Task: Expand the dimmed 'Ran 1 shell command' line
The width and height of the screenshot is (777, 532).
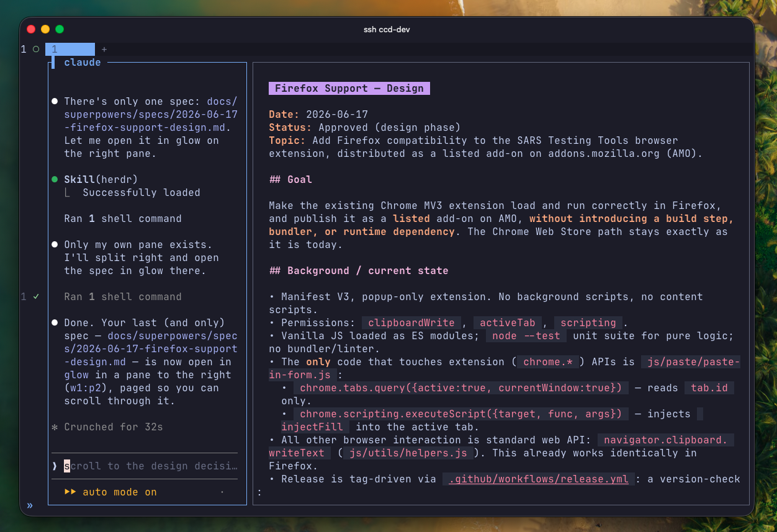Action: [x=123, y=297]
